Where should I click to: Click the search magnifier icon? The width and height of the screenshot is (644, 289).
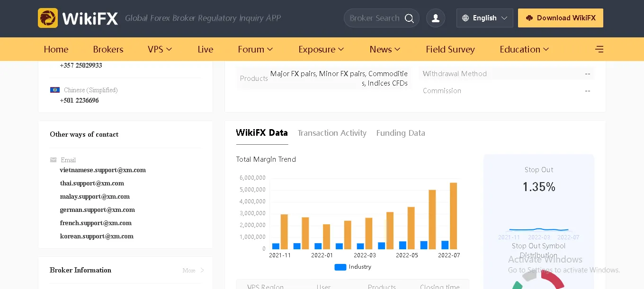pos(409,18)
